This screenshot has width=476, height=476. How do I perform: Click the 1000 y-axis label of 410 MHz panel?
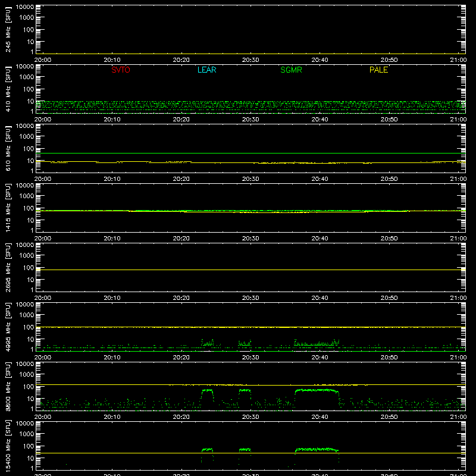27,77
